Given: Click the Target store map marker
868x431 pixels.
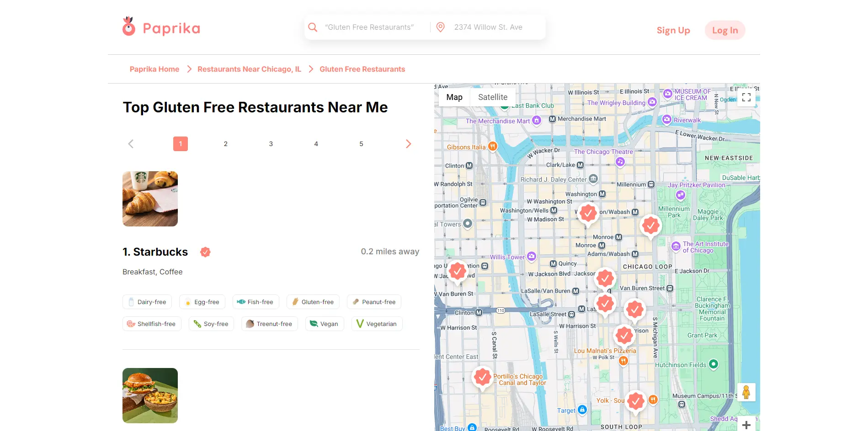Looking at the screenshot, I should 582,410.
